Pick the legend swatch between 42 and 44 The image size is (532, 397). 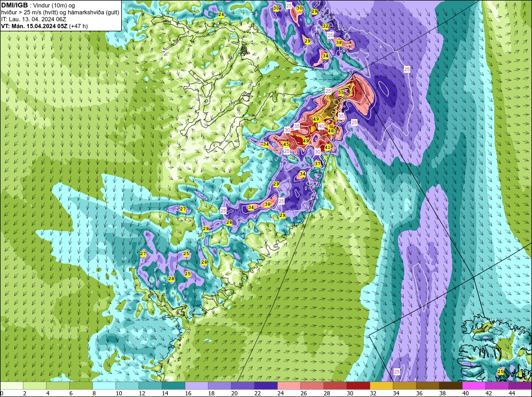click(497, 385)
